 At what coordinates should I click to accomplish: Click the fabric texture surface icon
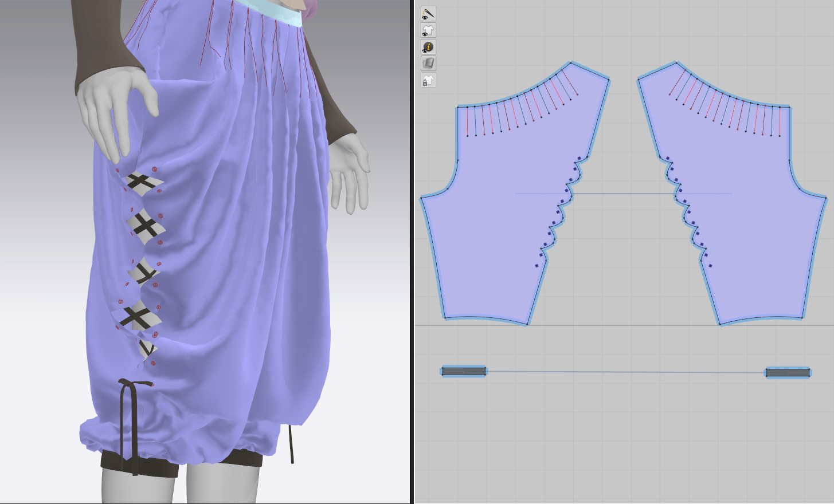tap(428, 64)
